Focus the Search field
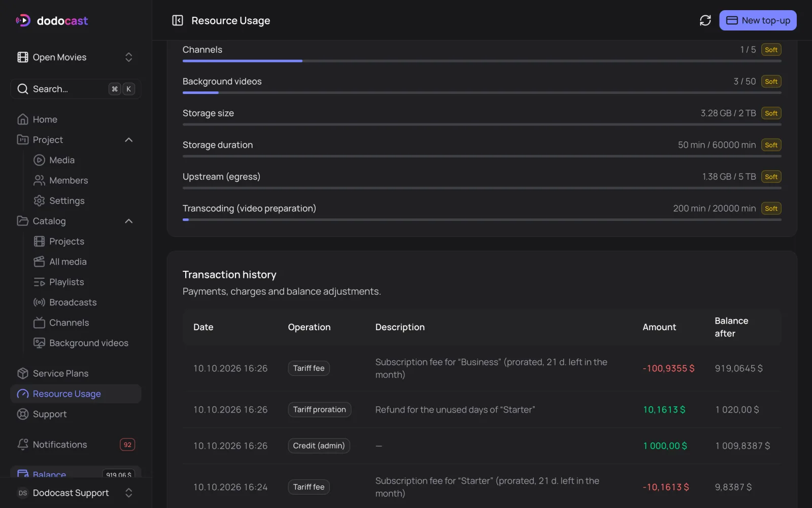812x508 pixels. pyautogui.click(x=76, y=89)
